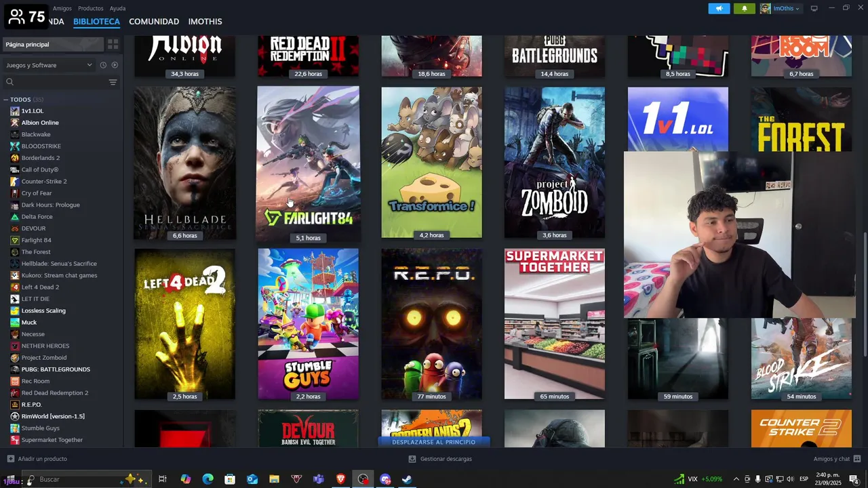This screenshot has height=488, width=868.
Task: Open the Stumble Guys game cover
Action: (308, 324)
